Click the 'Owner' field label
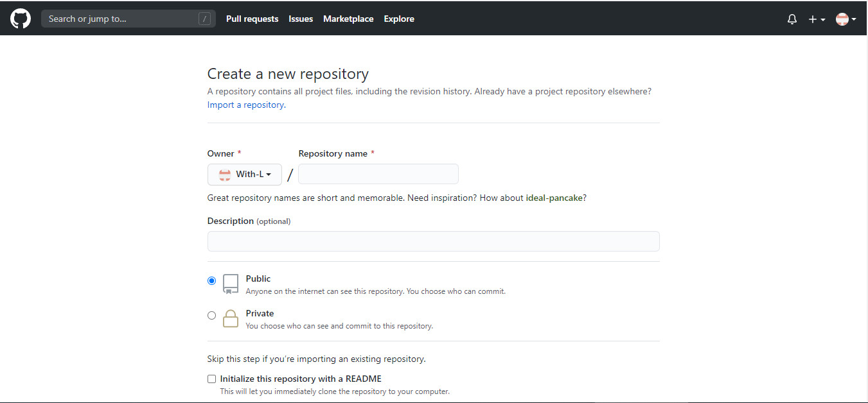868x403 pixels. pyautogui.click(x=221, y=153)
